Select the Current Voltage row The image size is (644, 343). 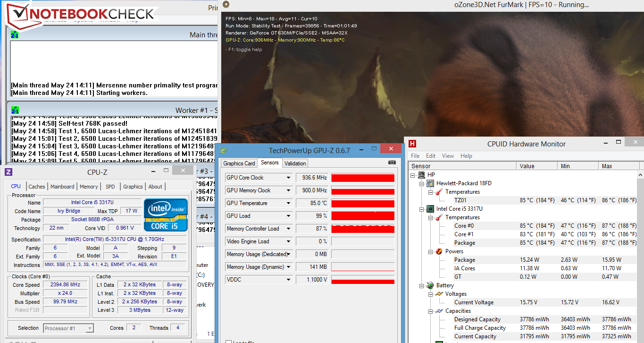pos(545,302)
